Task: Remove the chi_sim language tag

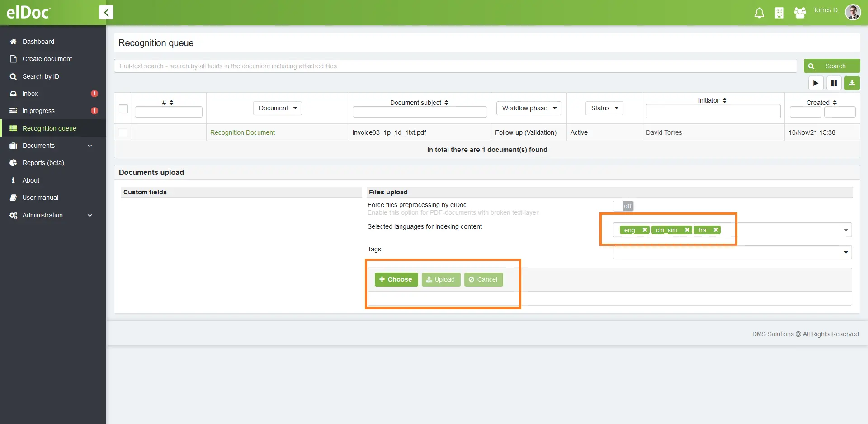Action: 687,230
